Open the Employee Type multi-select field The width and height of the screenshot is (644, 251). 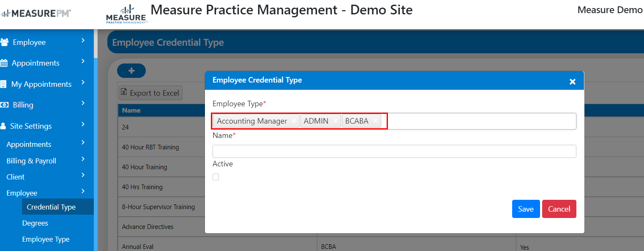pyautogui.click(x=394, y=121)
